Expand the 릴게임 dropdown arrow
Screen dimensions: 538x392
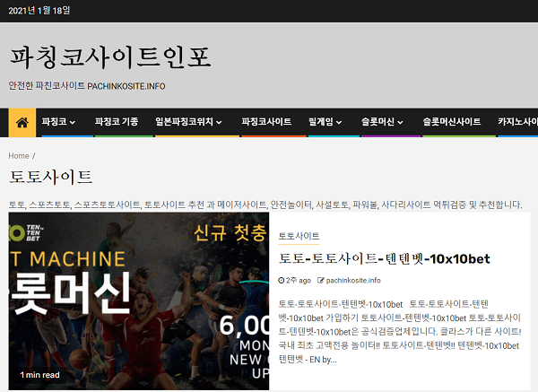(x=339, y=122)
